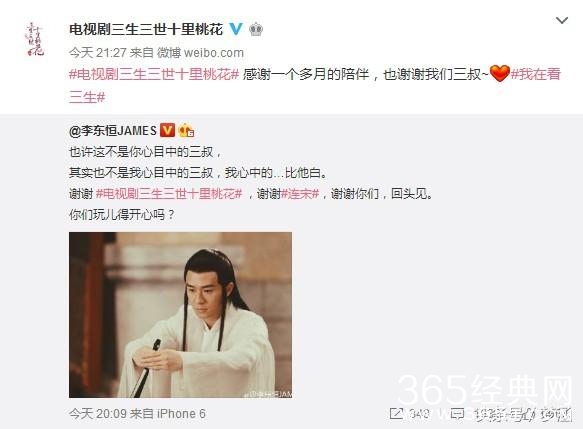Viewport: 583px width, 429px height.
Task: Click the comment icon under the photo
Action: point(457,413)
